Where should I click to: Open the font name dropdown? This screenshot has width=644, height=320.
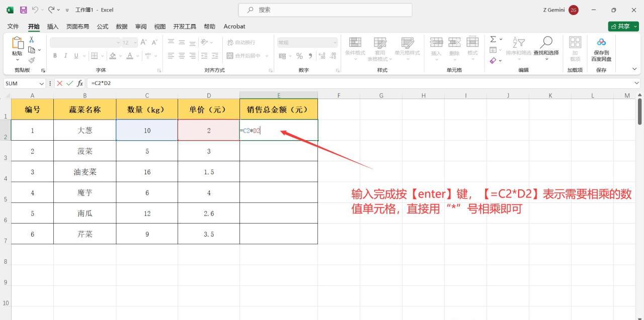click(x=119, y=43)
